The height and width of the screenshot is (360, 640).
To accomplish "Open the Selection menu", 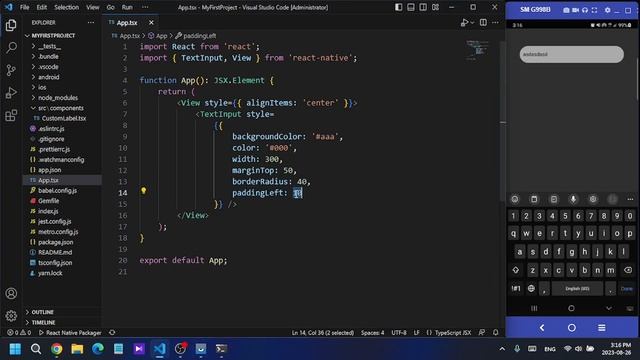I will [x=67, y=7].
